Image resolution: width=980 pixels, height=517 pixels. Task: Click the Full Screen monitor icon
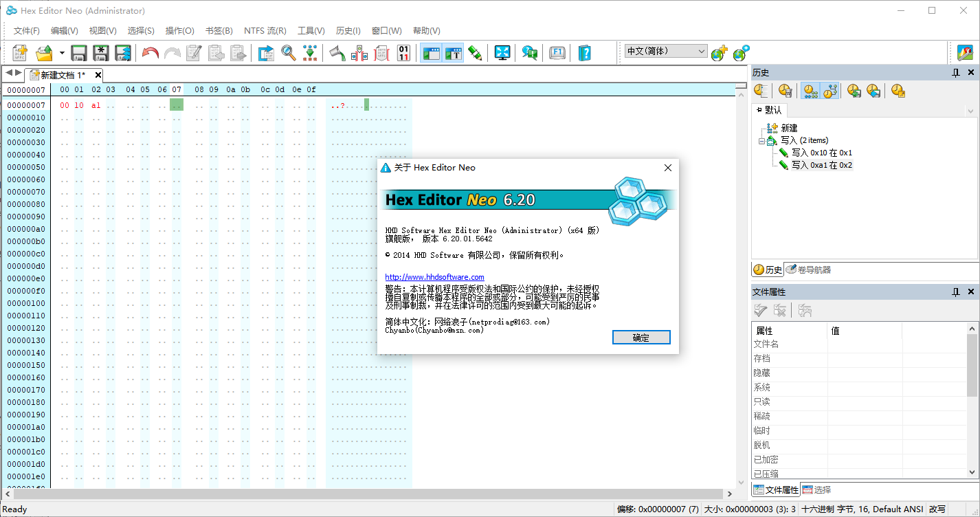tap(502, 53)
